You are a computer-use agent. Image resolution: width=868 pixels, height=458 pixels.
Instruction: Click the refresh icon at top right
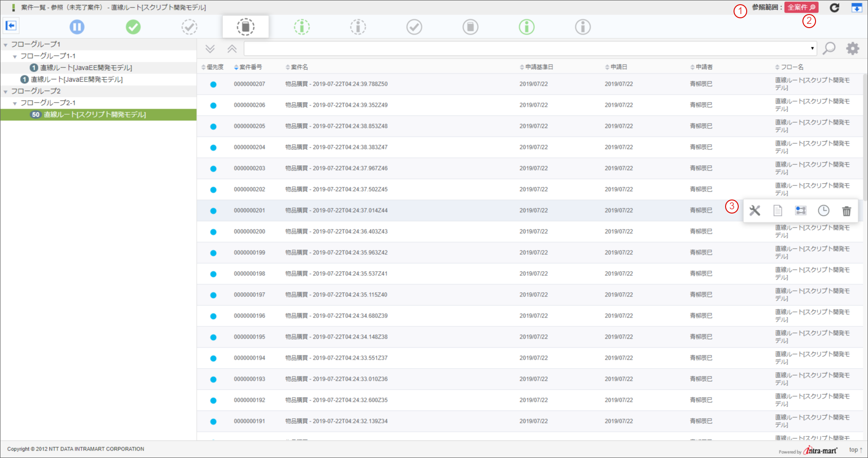(834, 7)
